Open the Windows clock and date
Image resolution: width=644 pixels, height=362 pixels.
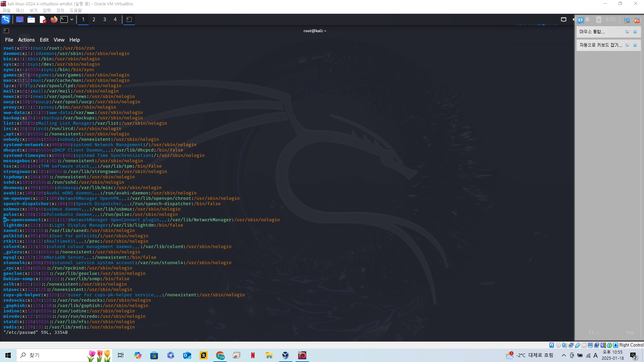tap(612, 355)
